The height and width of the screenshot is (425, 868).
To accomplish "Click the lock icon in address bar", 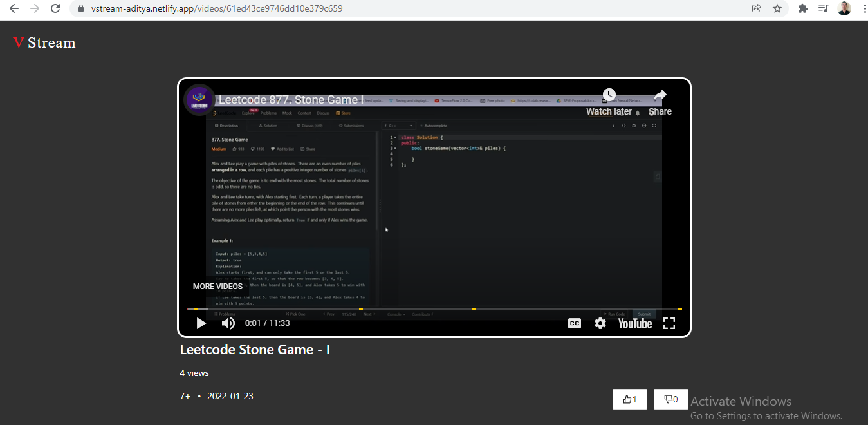I will pyautogui.click(x=81, y=9).
